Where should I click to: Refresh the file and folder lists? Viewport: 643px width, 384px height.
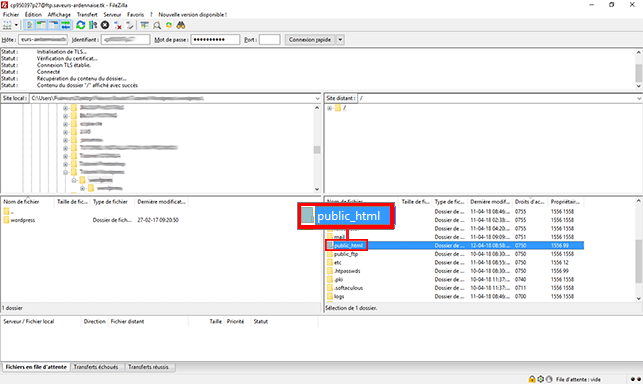click(x=81, y=25)
